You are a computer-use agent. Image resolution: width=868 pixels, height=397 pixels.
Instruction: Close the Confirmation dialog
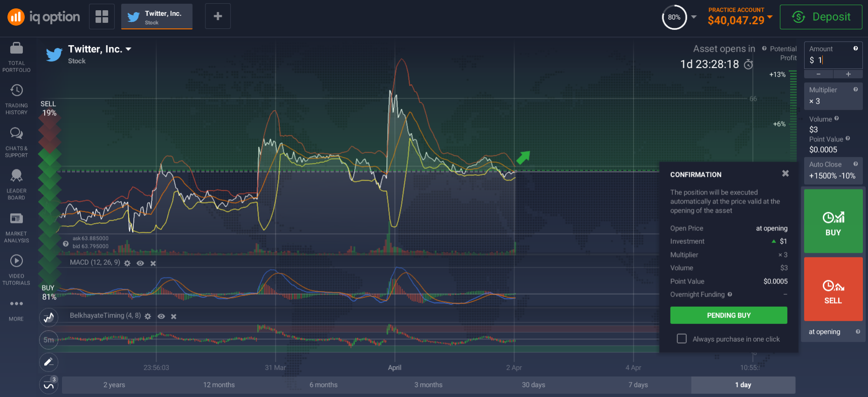pyautogui.click(x=785, y=173)
